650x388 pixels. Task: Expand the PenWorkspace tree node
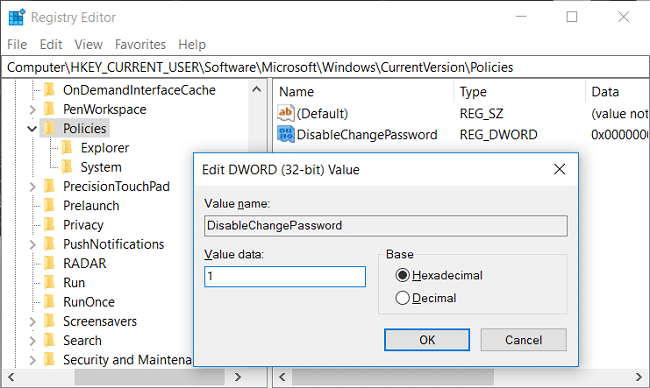pyautogui.click(x=32, y=109)
